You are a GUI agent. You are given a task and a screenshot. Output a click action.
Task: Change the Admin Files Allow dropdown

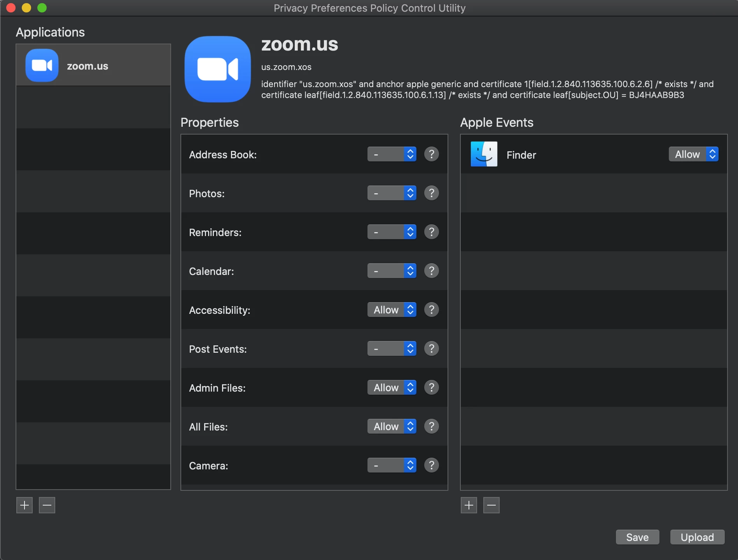click(392, 388)
